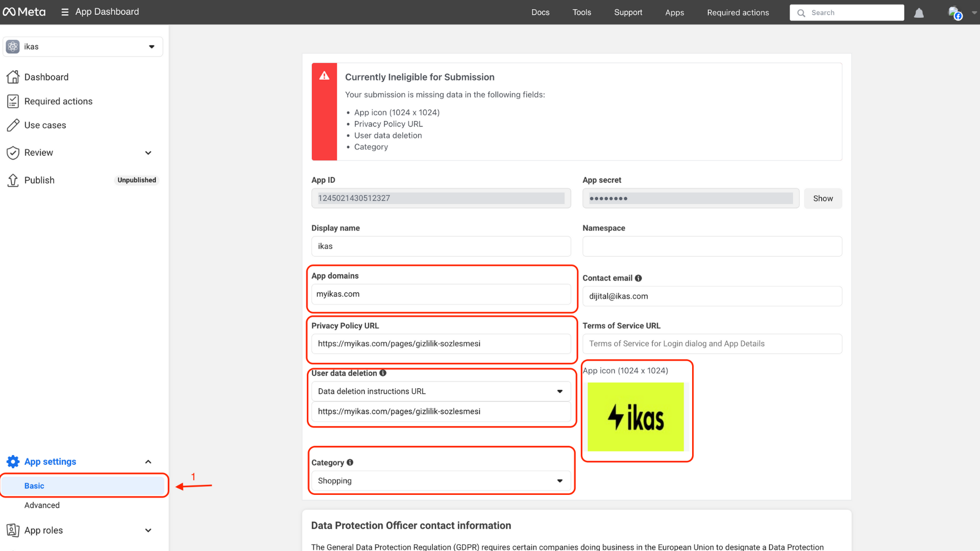Click the Search field in top bar
This screenshot has height=551, width=980.
pos(847,13)
